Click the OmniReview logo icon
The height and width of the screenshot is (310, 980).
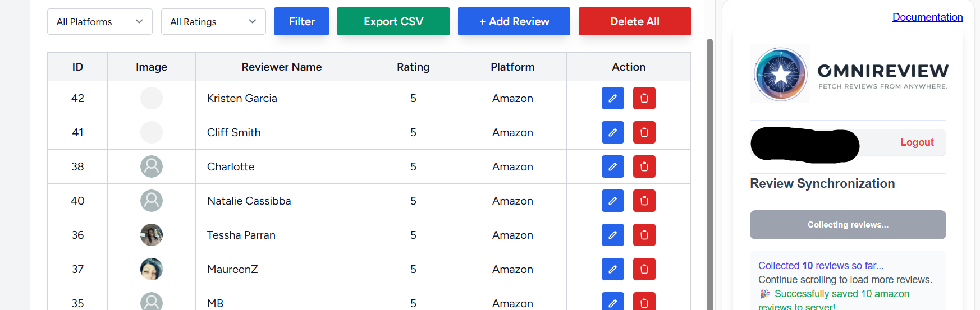[x=780, y=73]
